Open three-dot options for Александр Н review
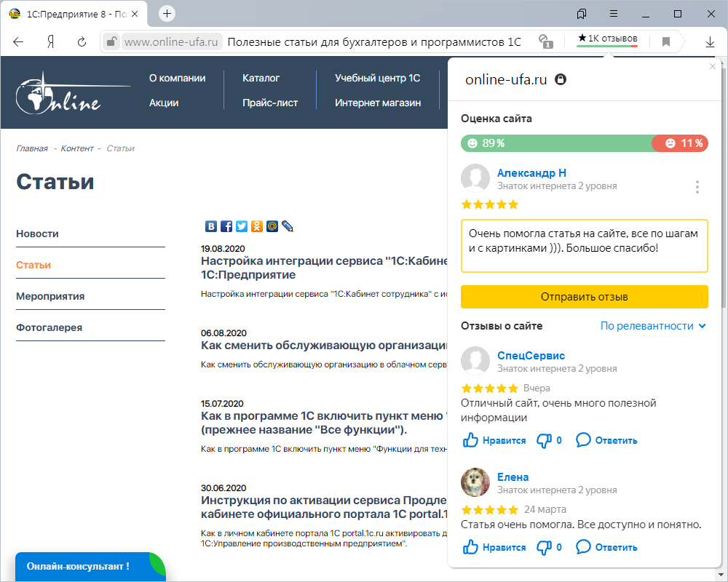This screenshot has width=728, height=582. [x=697, y=186]
